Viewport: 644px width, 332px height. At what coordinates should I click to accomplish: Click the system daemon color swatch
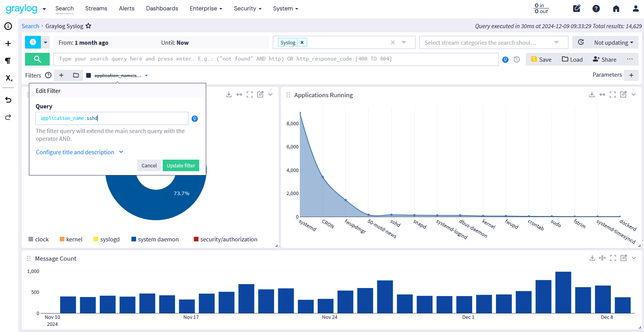pos(134,239)
